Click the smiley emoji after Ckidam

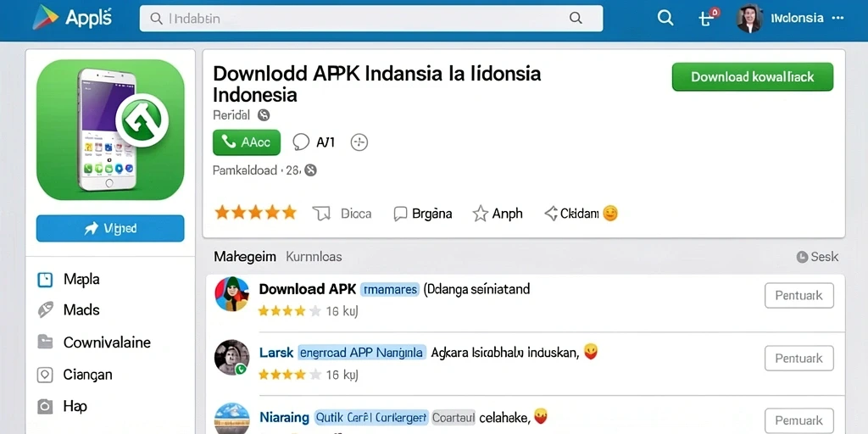coord(610,213)
